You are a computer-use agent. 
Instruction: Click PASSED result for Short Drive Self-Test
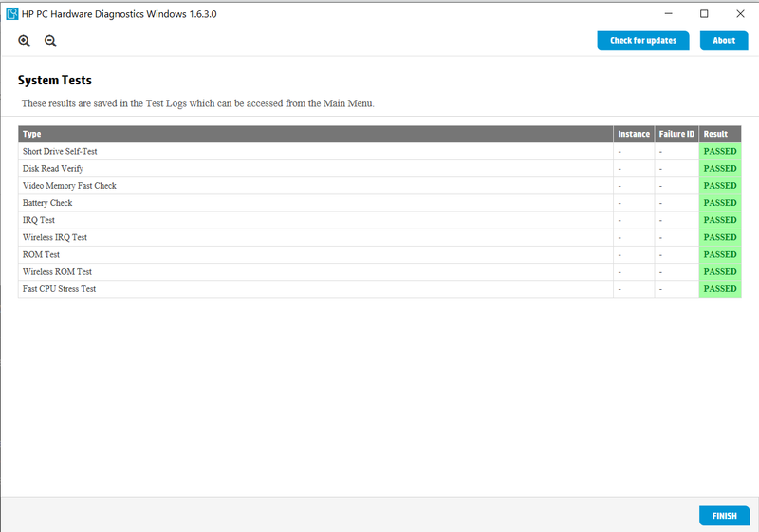(720, 152)
